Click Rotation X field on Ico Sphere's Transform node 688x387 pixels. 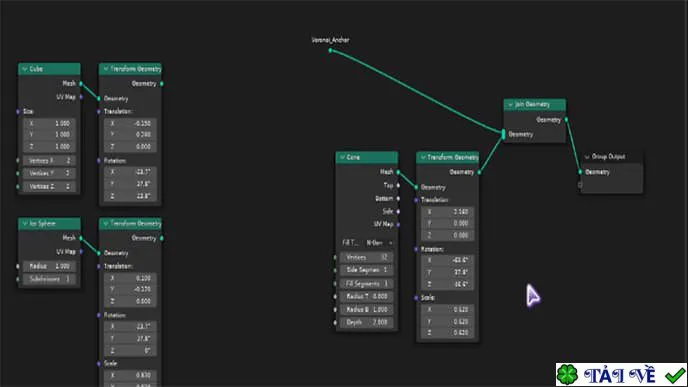(130, 326)
